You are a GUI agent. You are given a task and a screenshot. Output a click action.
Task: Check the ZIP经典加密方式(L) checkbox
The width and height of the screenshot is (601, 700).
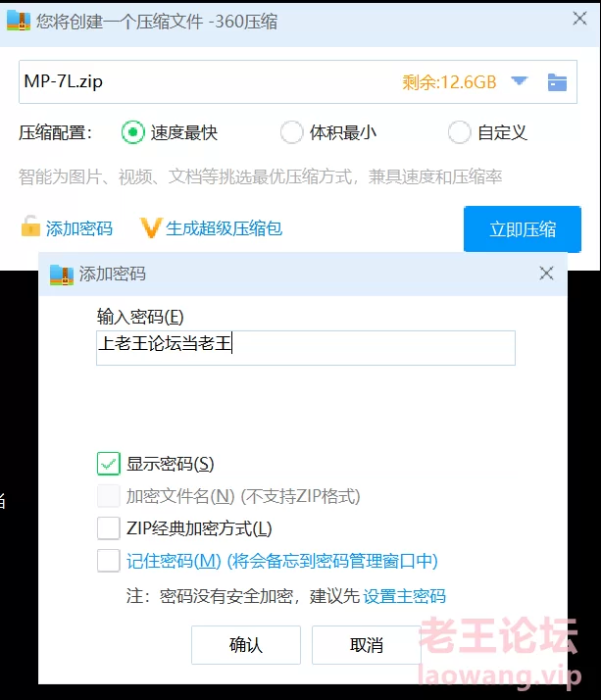109,528
